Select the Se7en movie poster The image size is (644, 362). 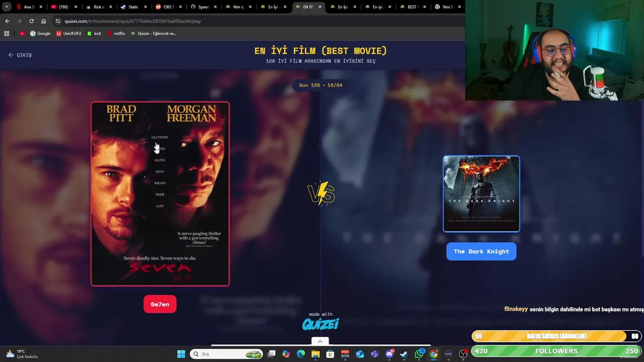coord(160,194)
